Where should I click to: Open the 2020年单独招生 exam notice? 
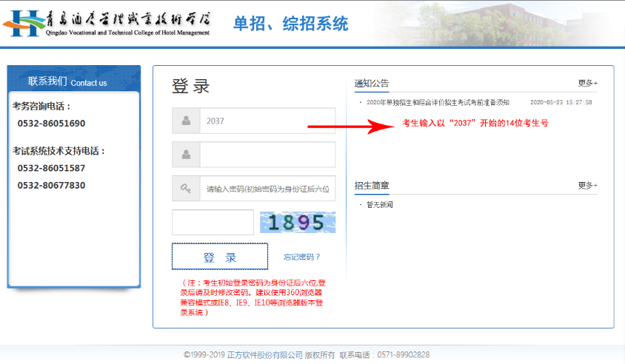[438, 102]
